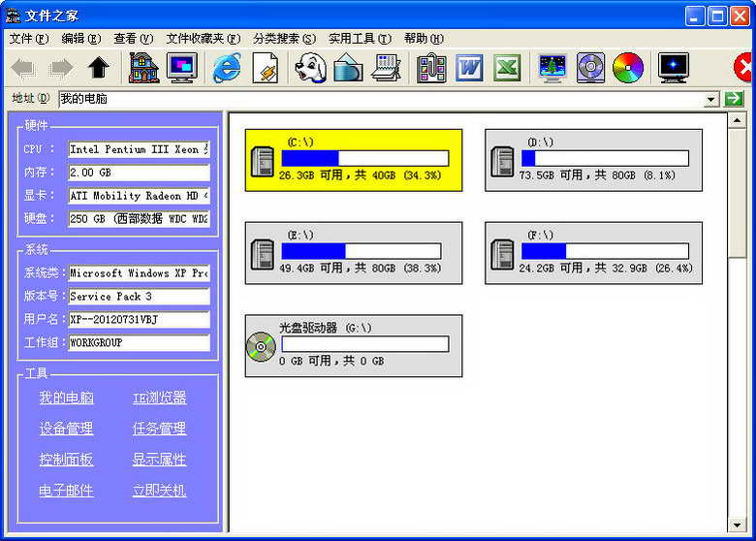Click the up-arrow parent folder icon
756x541 pixels.
click(99, 68)
